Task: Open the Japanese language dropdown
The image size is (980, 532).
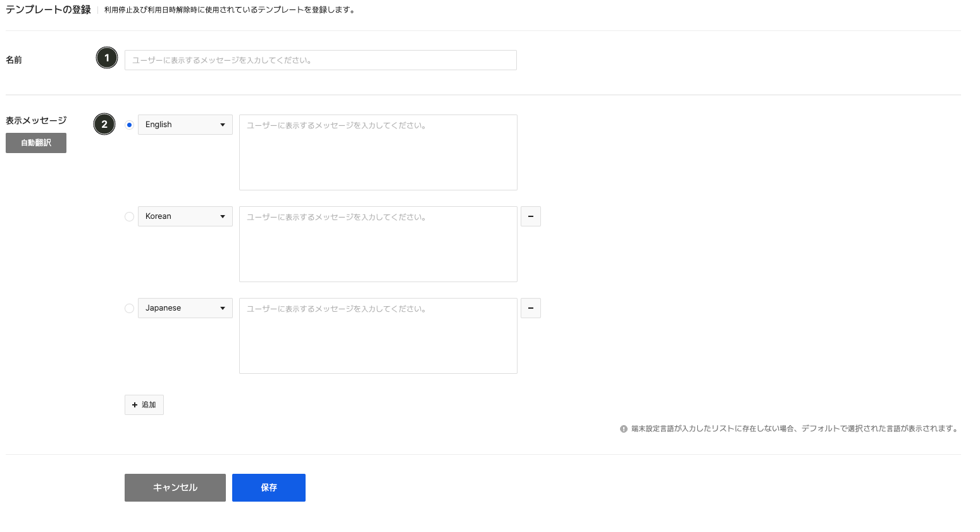Action: coord(185,308)
